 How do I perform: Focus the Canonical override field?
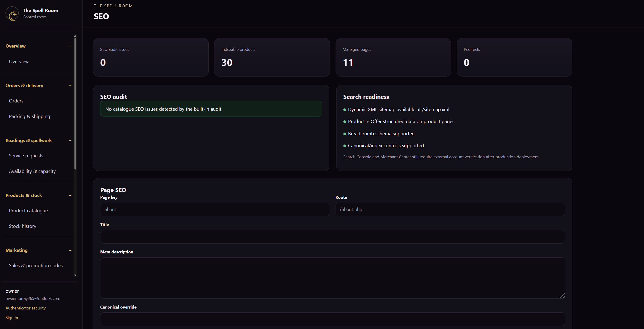click(333, 319)
